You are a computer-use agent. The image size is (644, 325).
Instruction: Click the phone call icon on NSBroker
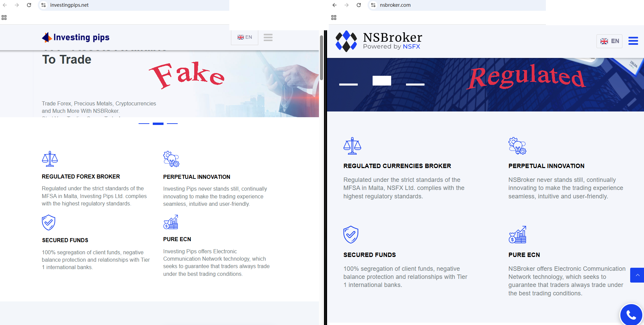coord(631,315)
